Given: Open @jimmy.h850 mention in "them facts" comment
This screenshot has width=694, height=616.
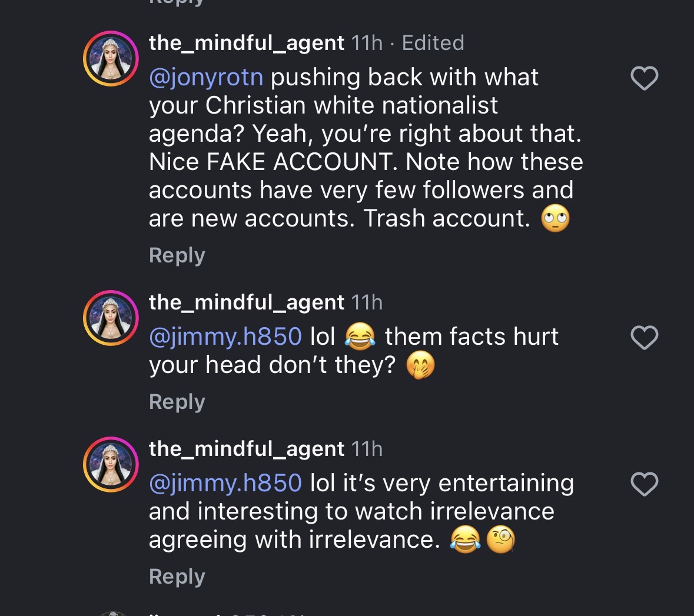Looking at the screenshot, I should point(225,337).
